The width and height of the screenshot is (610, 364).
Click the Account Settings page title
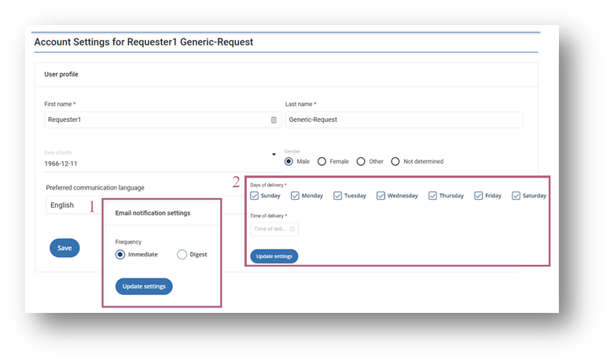pyautogui.click(x=144, y=42)
